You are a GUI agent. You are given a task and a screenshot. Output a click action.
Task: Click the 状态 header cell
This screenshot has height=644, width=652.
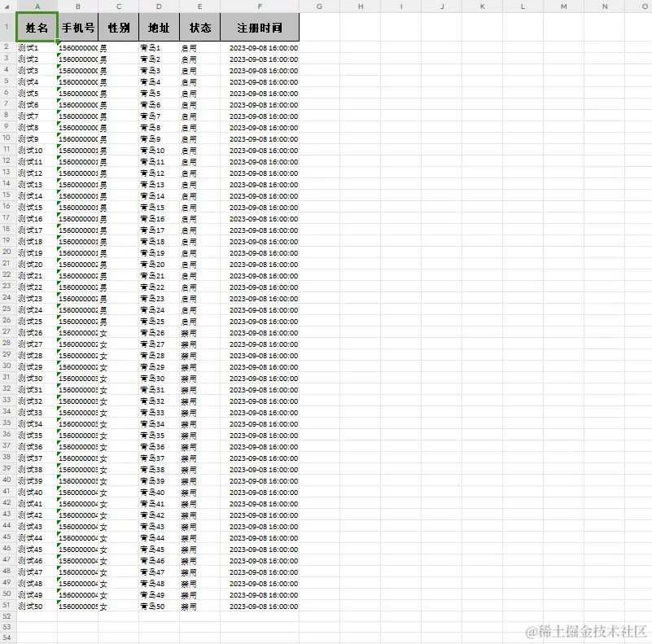click(x=199, y=27)
